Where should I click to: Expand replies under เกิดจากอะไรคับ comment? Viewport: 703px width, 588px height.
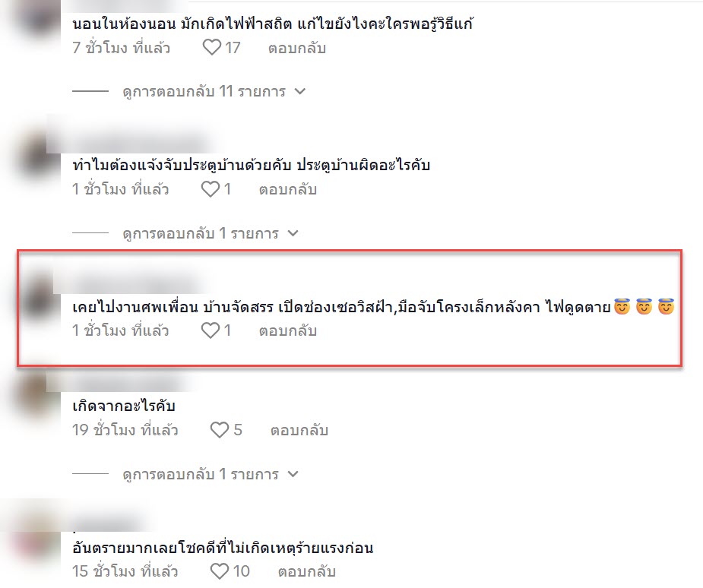[293, 474]
